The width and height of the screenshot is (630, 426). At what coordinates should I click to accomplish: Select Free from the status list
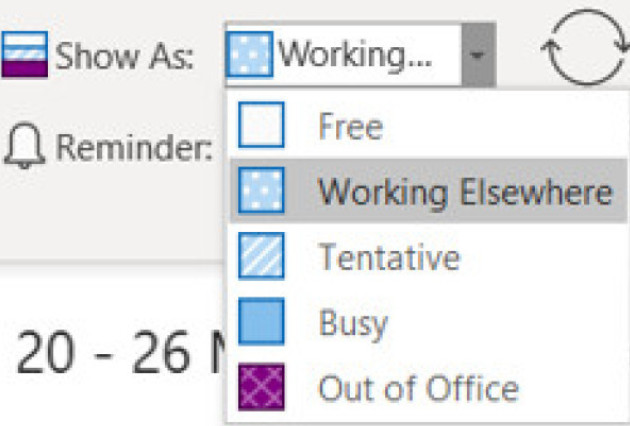pyautogui.click(x=350, y=127)
